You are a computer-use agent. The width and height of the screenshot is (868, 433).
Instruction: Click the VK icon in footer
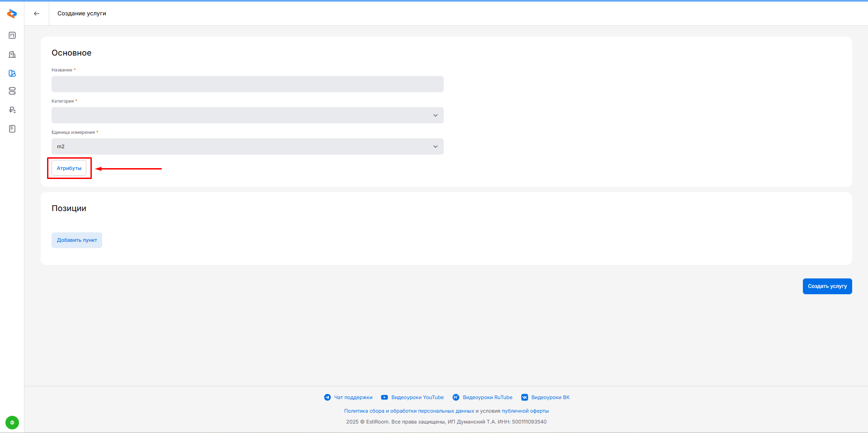tap(525, 397)
